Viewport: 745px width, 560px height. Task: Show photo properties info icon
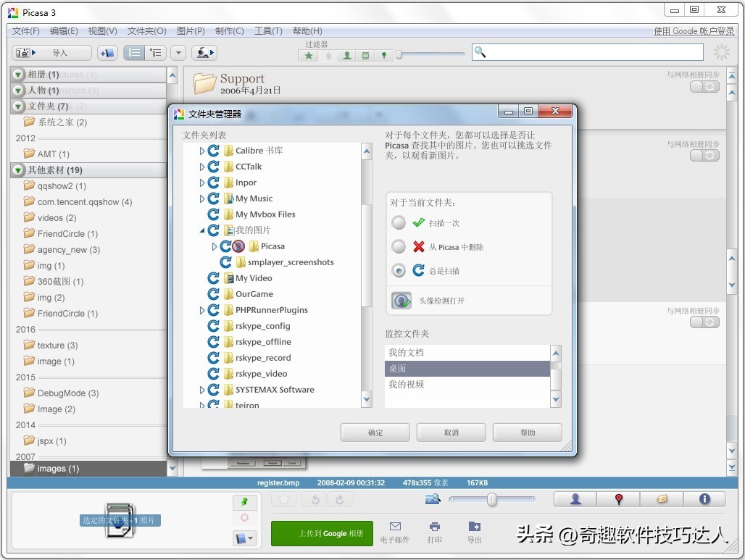click(x=704, y=499)
